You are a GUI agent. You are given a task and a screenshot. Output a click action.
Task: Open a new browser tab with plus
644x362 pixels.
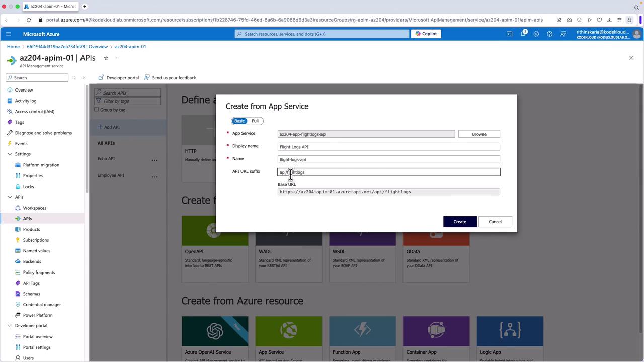click(x=85, y=6)
